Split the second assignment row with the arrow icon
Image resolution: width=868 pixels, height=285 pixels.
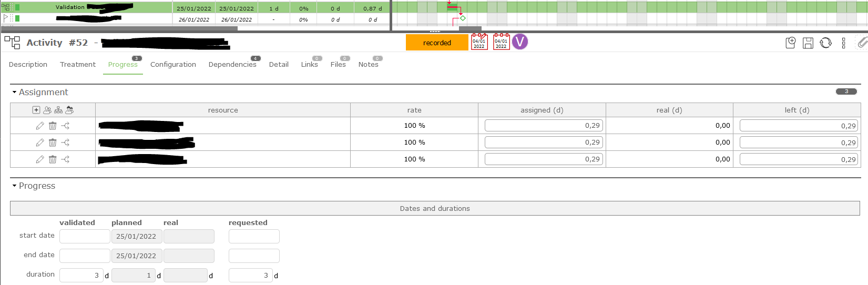[x=65, y=142]
